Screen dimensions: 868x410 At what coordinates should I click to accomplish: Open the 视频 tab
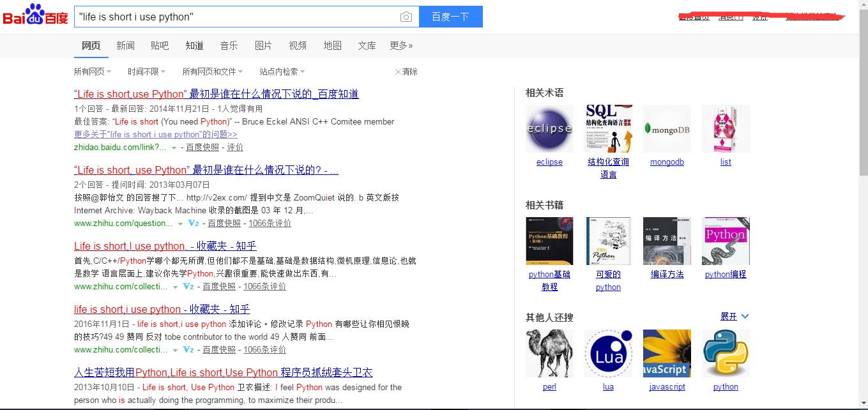(x=298, y=45)
